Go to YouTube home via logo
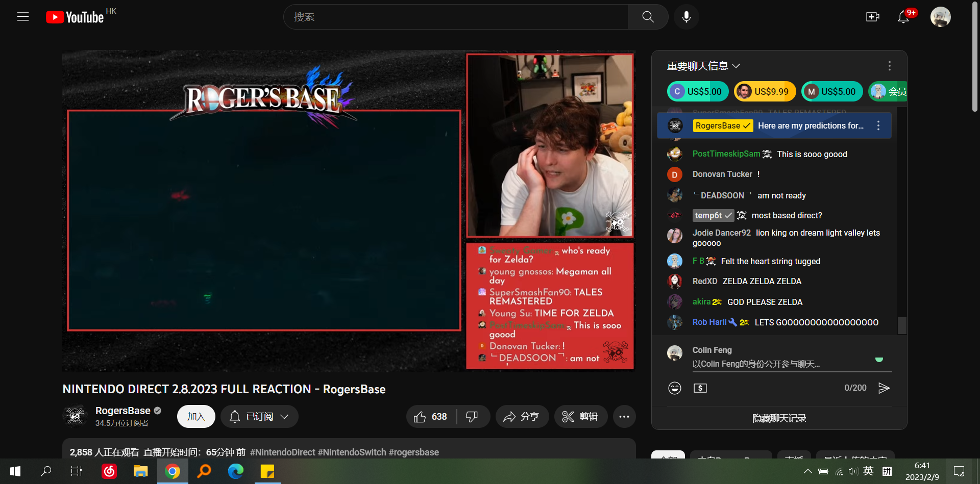Viewport: 980px width, 484px height. click(x=75, y=17)
